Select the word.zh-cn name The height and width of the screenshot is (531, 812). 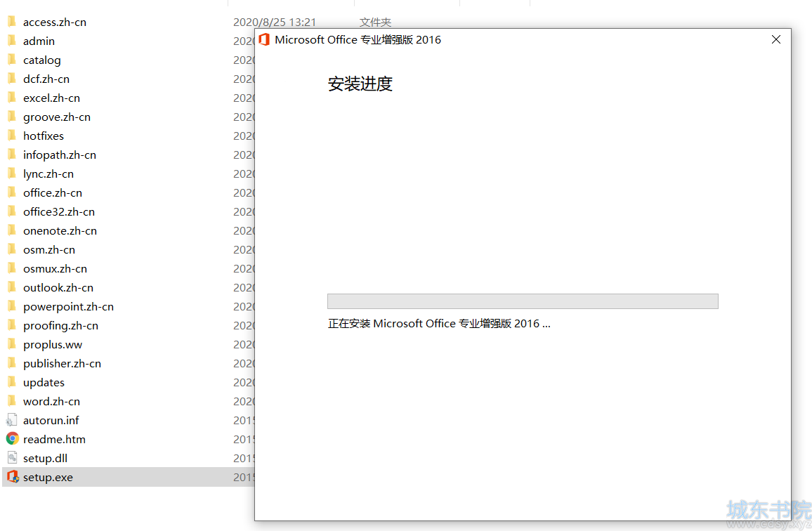[51, 402]
